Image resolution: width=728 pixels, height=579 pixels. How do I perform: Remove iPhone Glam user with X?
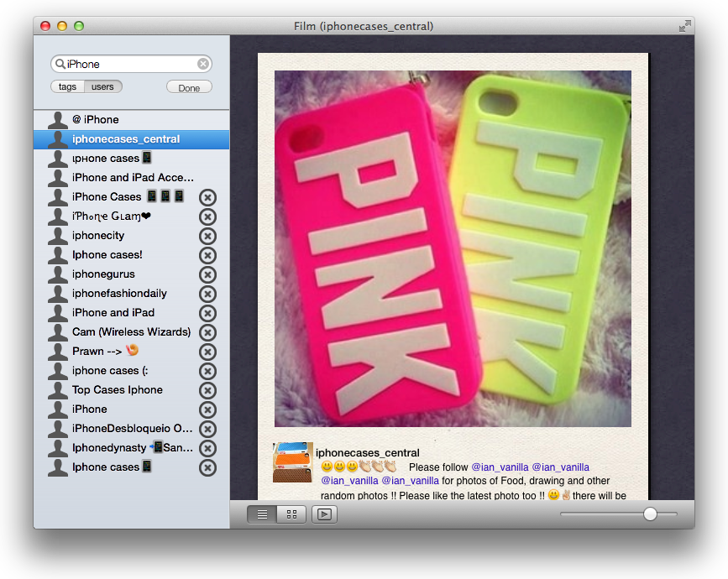tap(207, 216)
